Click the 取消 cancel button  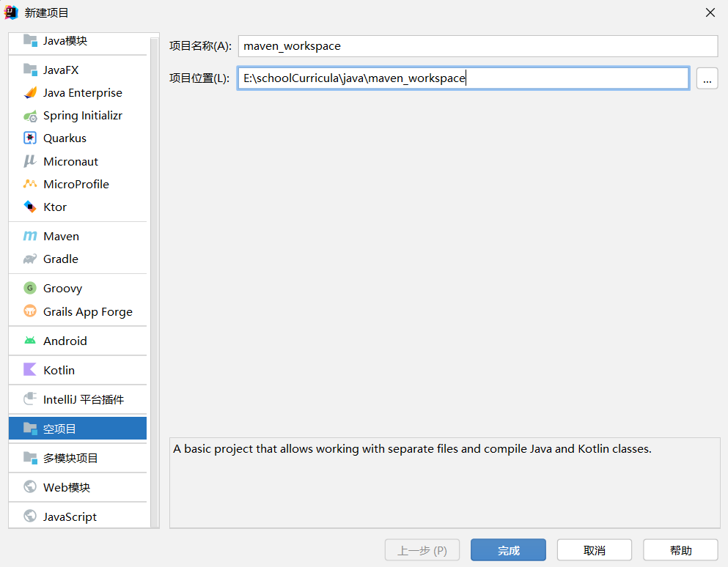595,550
